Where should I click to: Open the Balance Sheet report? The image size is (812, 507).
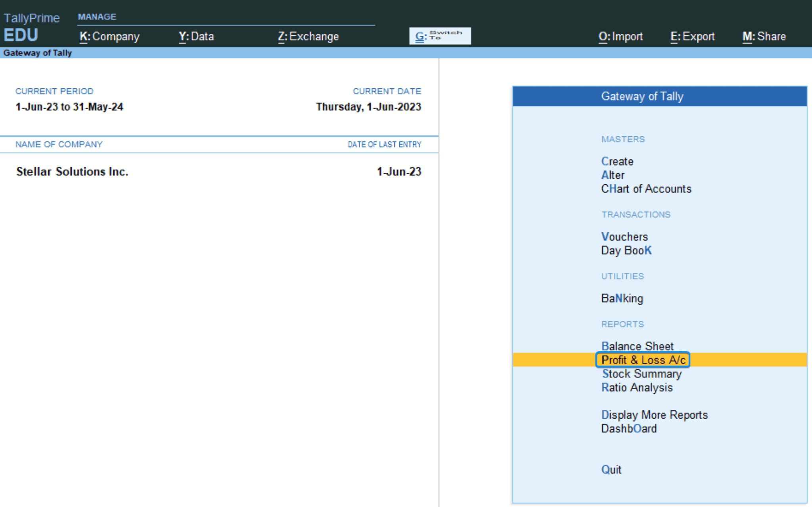click(x=637, y=346)
